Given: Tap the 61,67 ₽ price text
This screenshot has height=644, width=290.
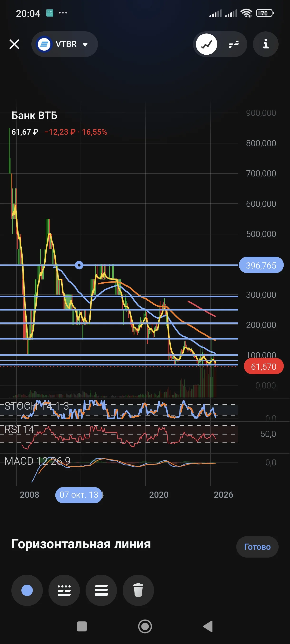Looking at the screenshot, I should (25, 132).
